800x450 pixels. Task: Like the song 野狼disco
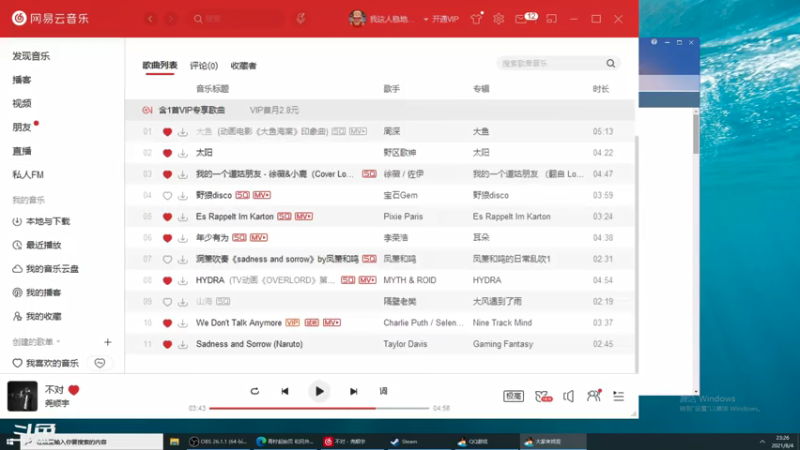click(x=167, y=195)
